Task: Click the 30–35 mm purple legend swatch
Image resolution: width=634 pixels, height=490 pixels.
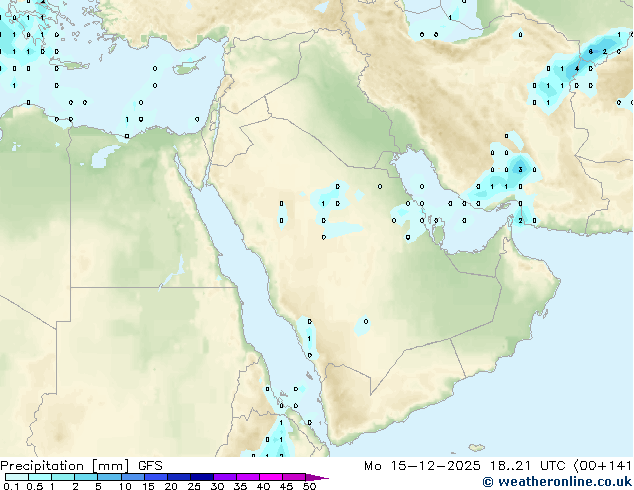Action: [x=225, y=477]
